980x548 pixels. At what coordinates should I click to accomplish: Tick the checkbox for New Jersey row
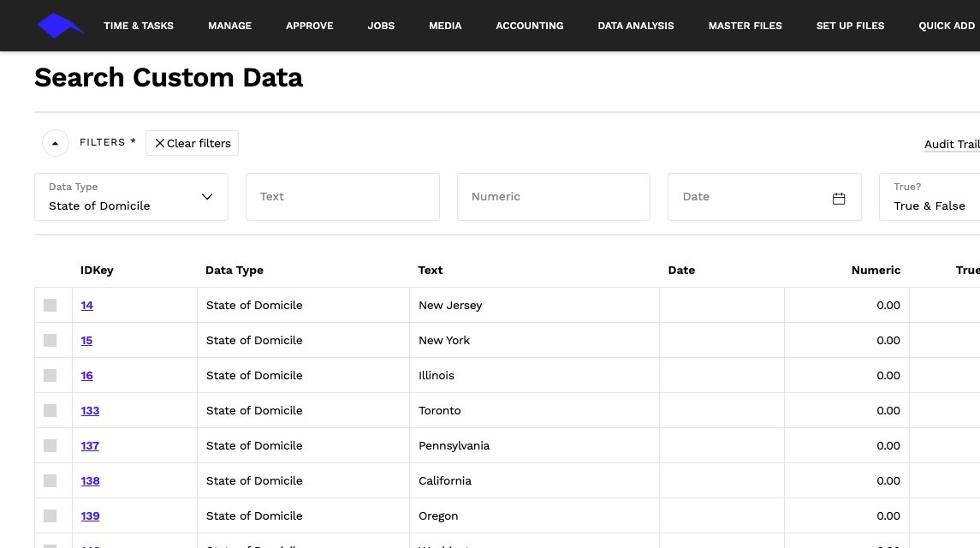50,306
